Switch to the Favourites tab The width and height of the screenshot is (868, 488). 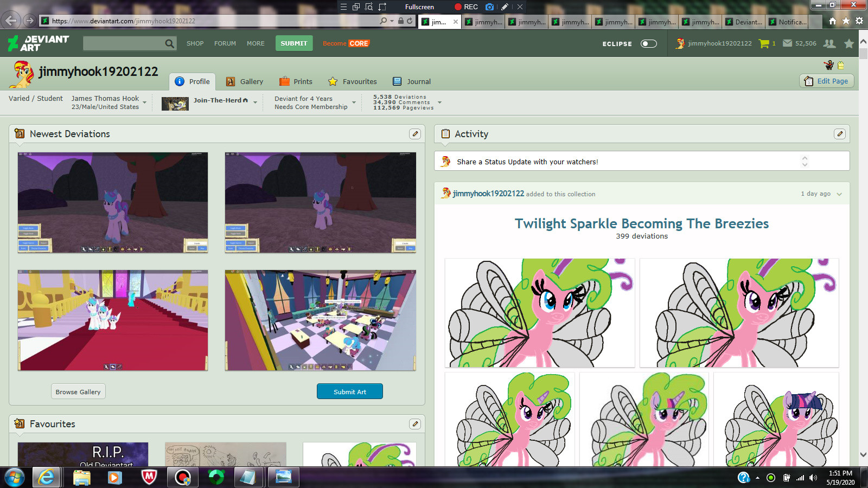353,81
